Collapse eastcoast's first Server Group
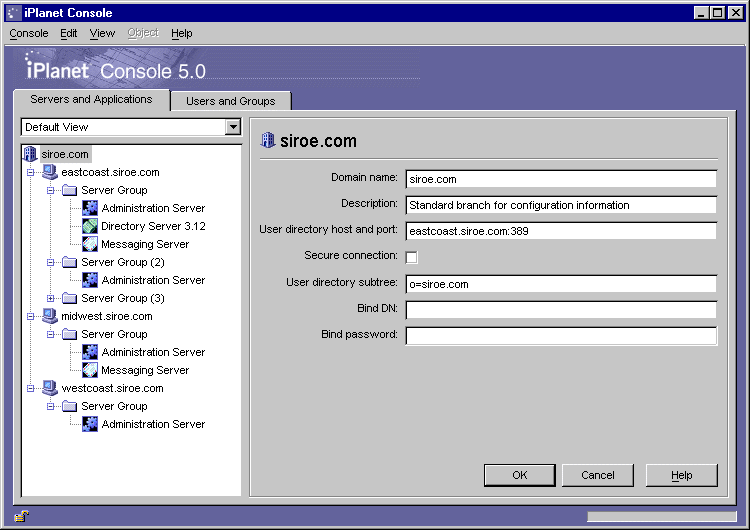Viewport: 750px width, 530px height. pos(51,190)
